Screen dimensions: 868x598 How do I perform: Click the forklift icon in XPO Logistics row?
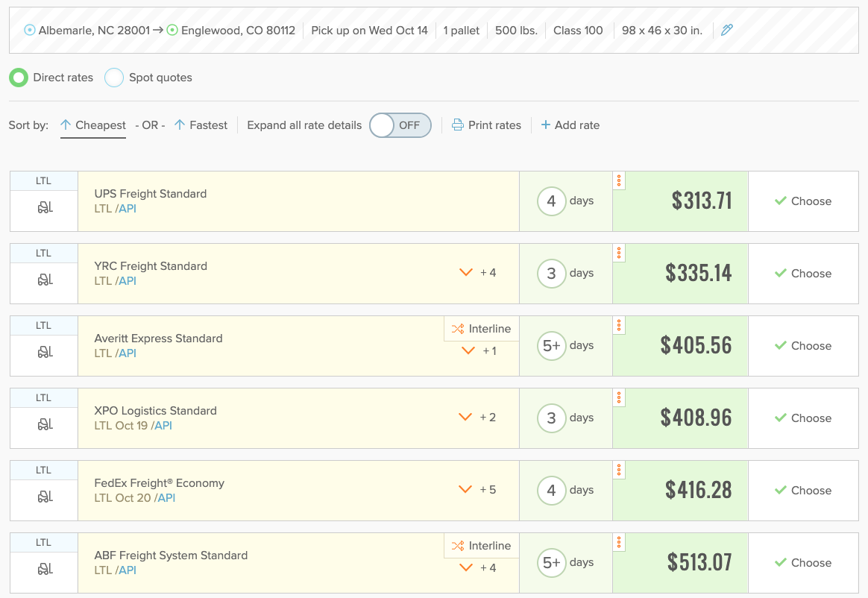tap(45, 424)
